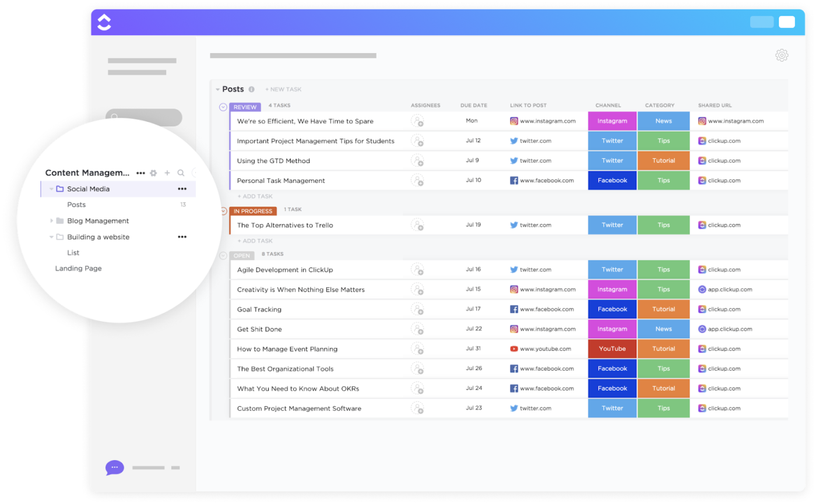Click the + NEW TASK button
816x504 pixels.
283,89
